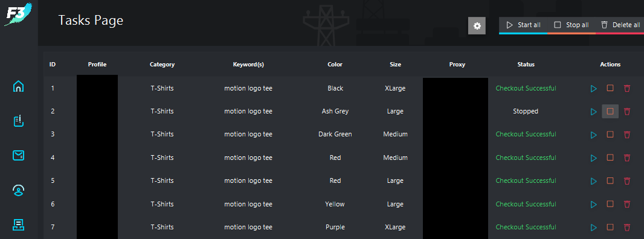The width and height of the screenshot is (644, 239).
Task: Click the Proxy column header
Action: [x=457, y=65]
